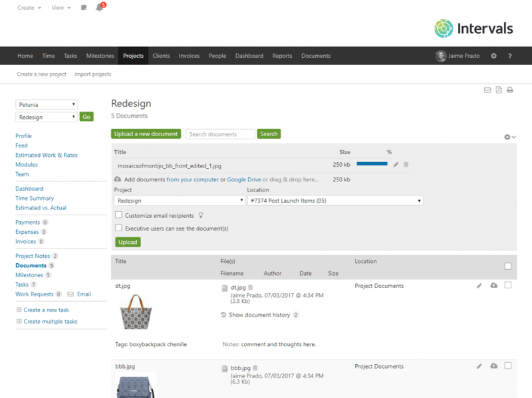Viewport: 532px width, 398px height.
Task: Open the settings gear in navigation bar
Action: click(493, 56)
